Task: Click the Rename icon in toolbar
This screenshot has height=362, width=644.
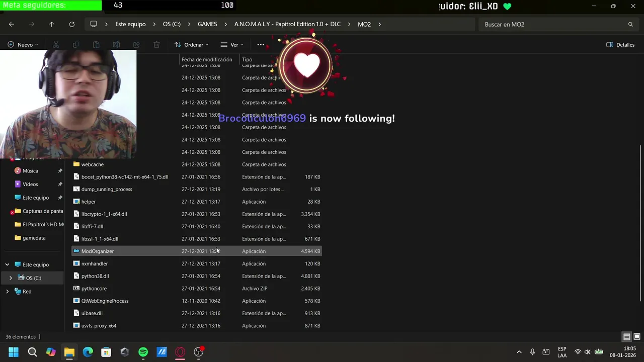Action: click(x=116, y=45)
